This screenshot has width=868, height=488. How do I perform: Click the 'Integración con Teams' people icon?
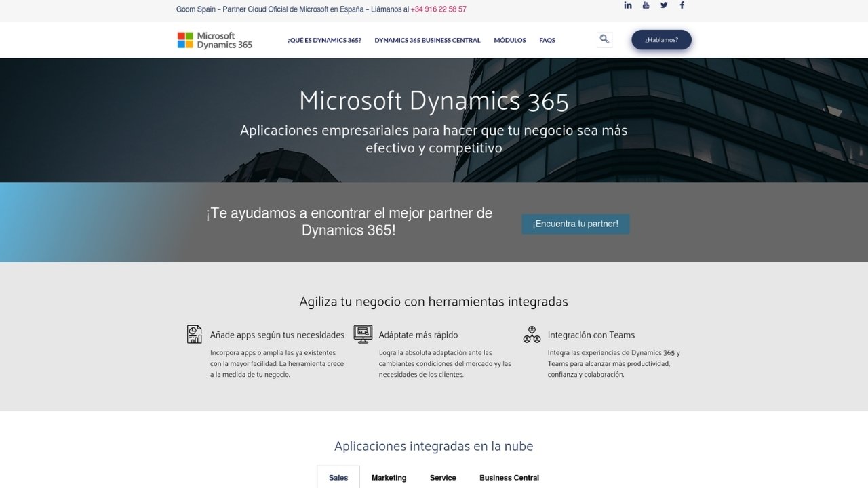click(x=532, y=334)
